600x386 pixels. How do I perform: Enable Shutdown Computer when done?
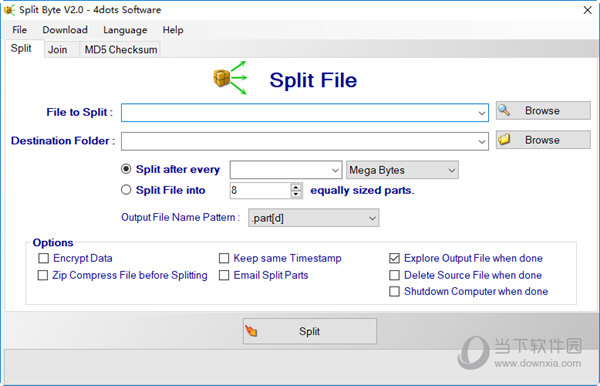[394, 292]
